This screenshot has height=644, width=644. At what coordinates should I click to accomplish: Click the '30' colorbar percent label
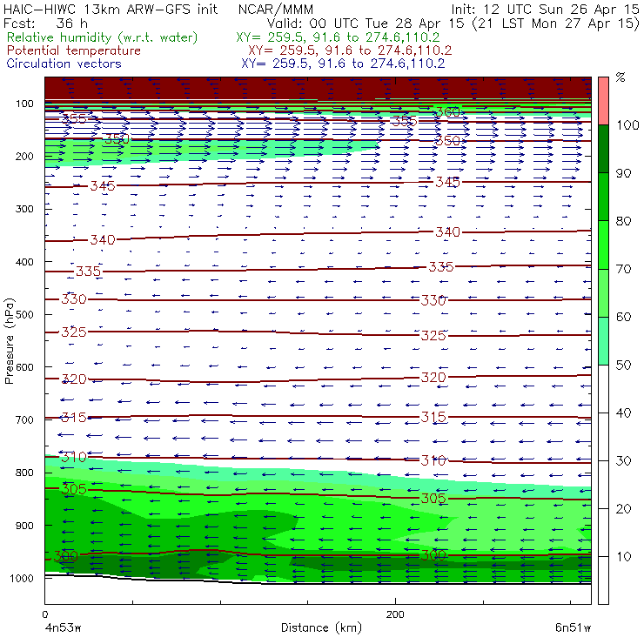[x=623, y=461]
